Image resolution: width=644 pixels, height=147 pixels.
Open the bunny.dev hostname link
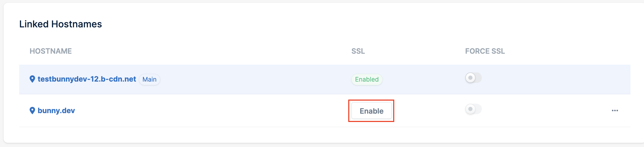[x=56, y=111]
